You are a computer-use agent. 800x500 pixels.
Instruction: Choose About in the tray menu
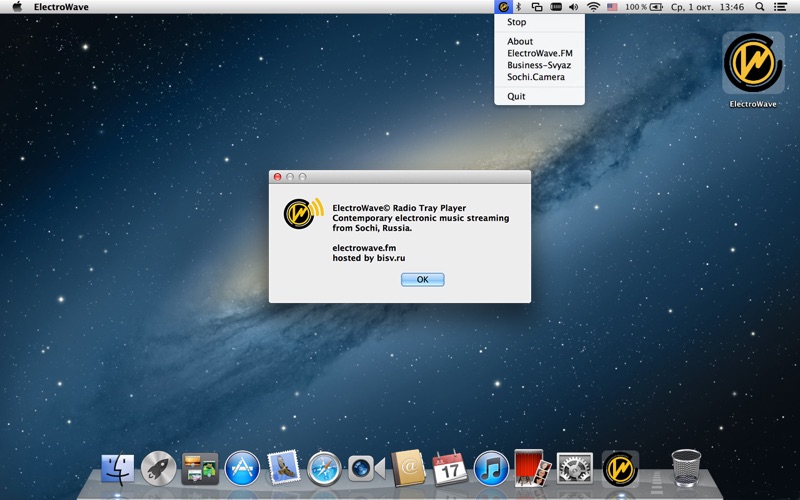[539, 41]
